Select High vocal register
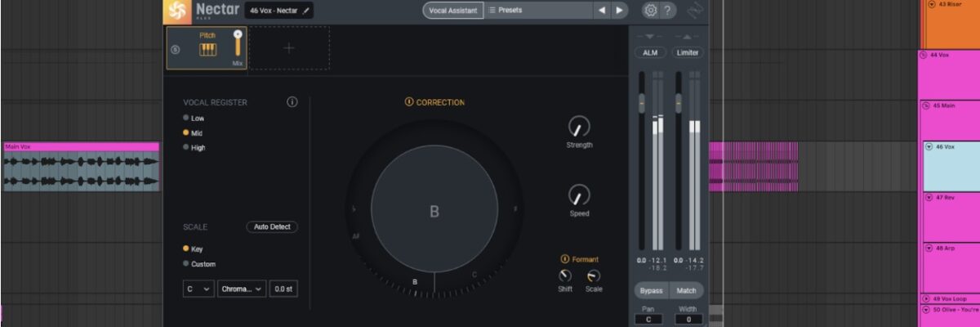This screenshot has height=327, width=980. coord(186,147)
